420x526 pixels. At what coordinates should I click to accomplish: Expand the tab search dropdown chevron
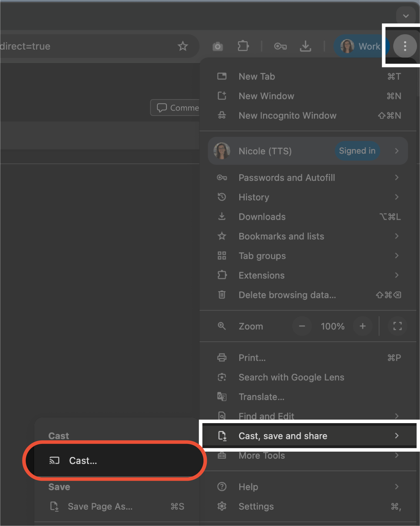coord(406,16)
